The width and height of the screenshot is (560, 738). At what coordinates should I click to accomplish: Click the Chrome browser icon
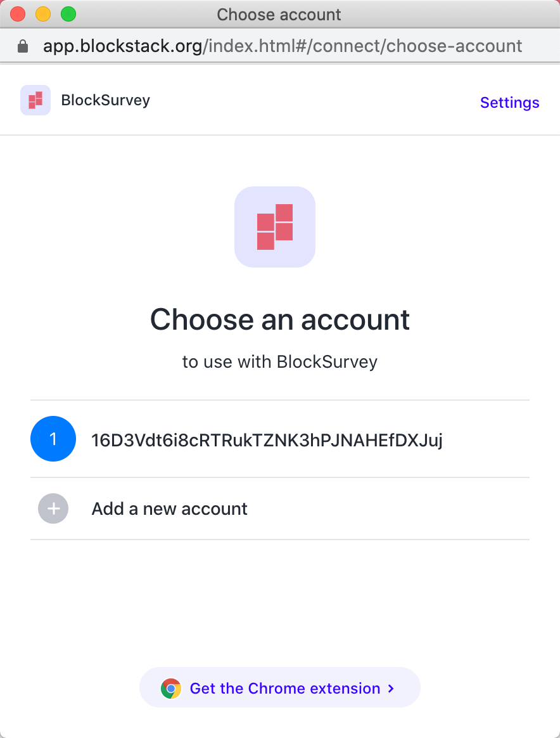tap(170, 687)
